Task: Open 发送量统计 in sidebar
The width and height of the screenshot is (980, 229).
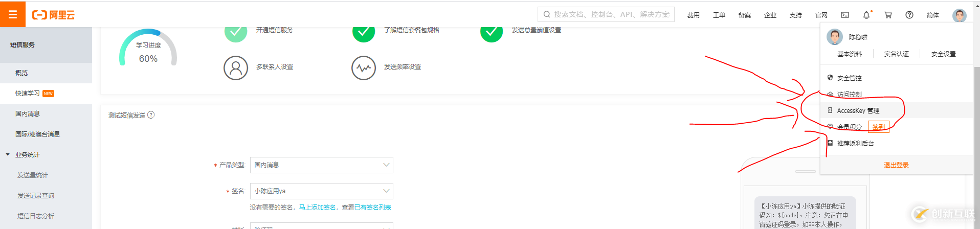Action: click(x=46, y=175)
